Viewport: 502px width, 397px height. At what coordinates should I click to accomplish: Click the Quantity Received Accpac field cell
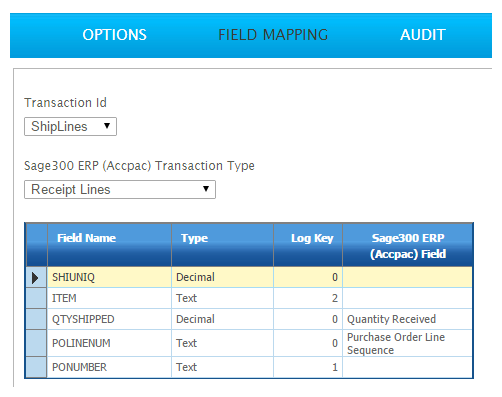coord(407,319)
